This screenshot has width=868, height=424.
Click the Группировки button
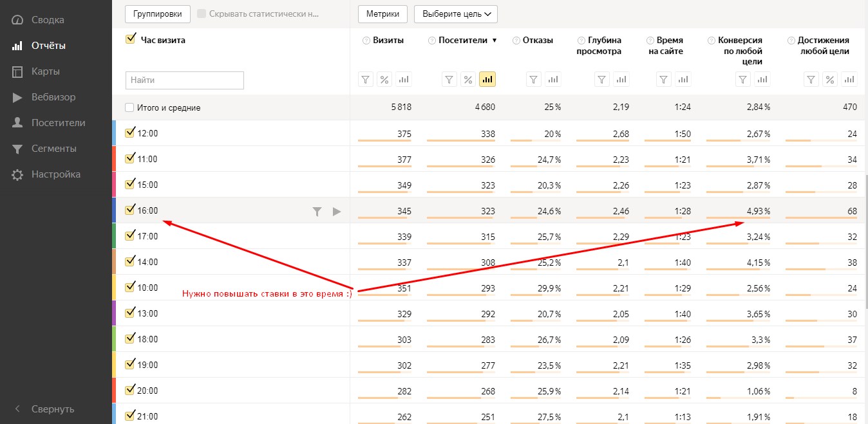158,14
